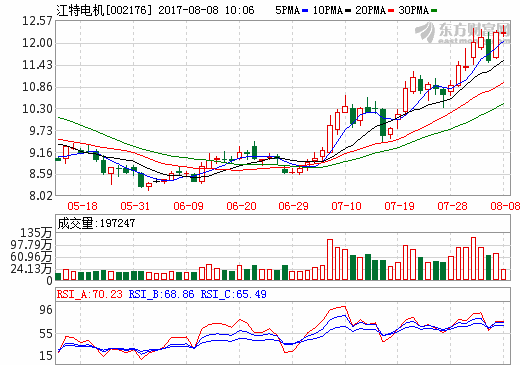Click the 05-31 date label

[x=135, y=206]
